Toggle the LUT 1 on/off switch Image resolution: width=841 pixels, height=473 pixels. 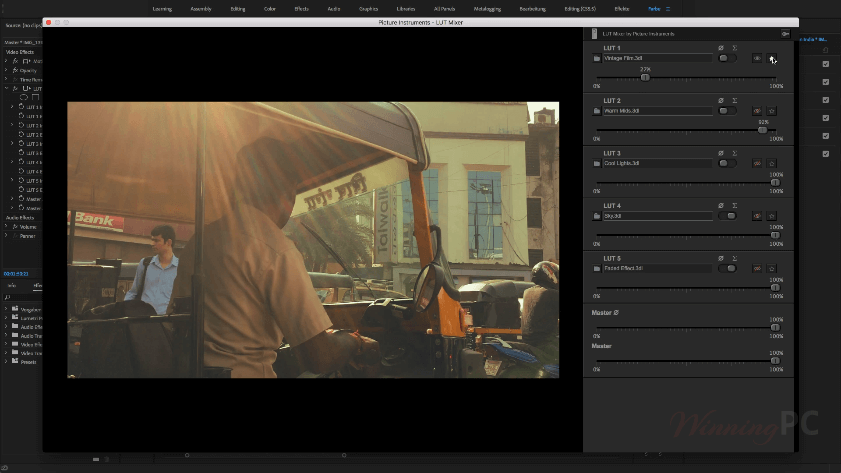pos(727,58)
